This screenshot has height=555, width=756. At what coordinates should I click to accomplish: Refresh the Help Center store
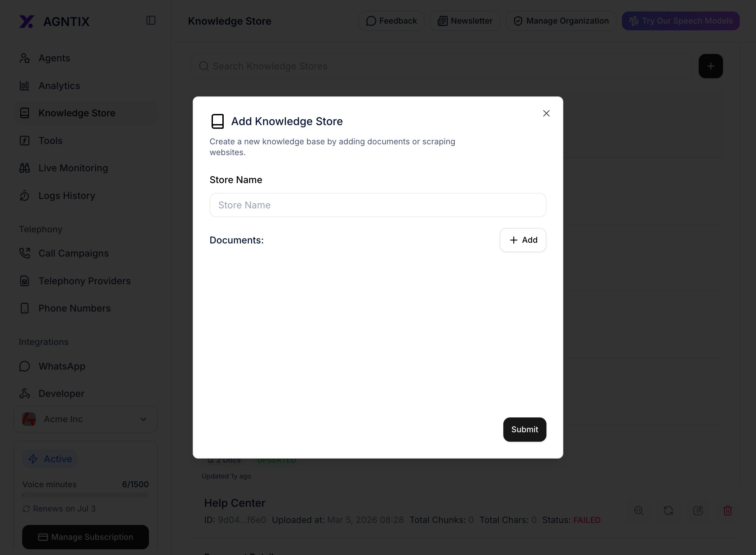(668, 510)
